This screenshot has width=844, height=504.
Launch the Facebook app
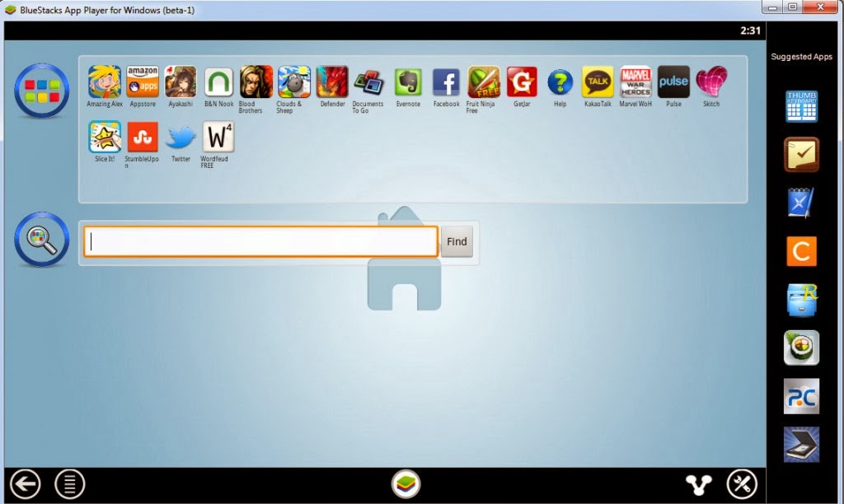pos(446,82)
